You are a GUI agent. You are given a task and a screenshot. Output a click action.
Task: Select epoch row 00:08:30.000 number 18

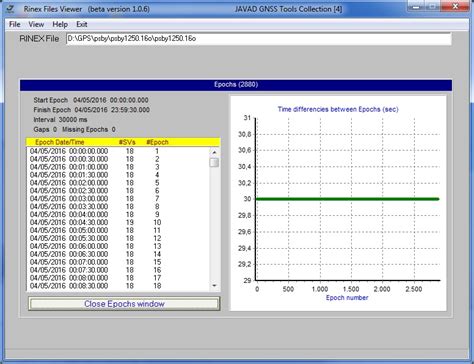tap(118, 286)
